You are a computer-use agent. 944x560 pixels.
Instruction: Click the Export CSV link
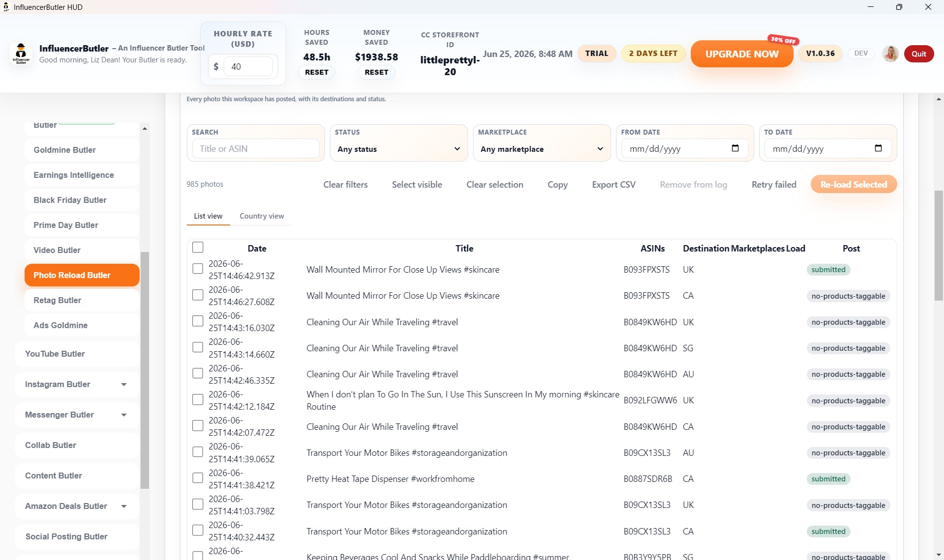coord(614,185)
